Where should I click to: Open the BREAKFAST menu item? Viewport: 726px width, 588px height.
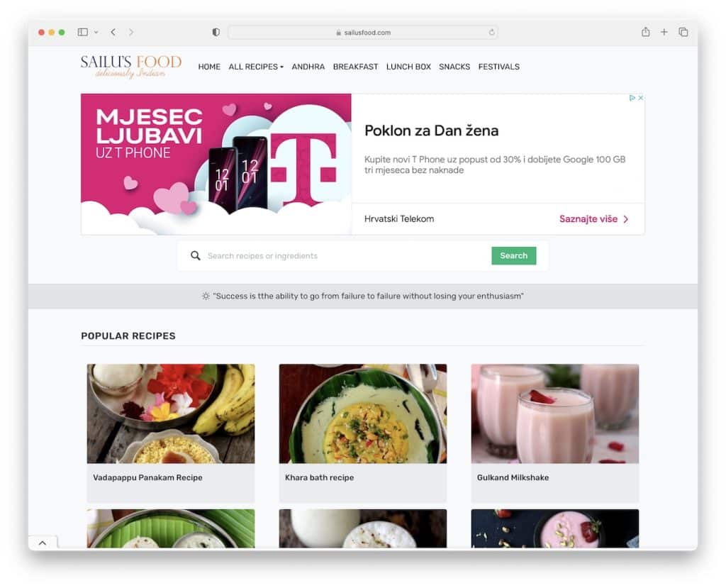point(356,67)
